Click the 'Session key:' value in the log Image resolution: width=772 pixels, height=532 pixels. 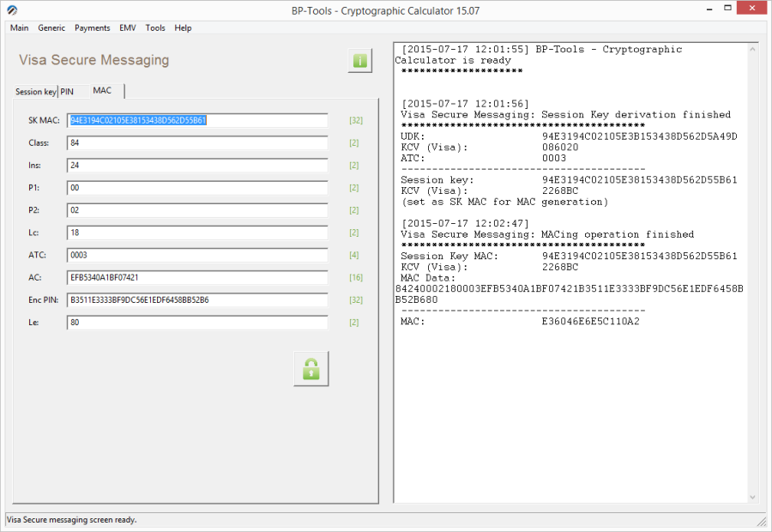[x=640, y=180]
